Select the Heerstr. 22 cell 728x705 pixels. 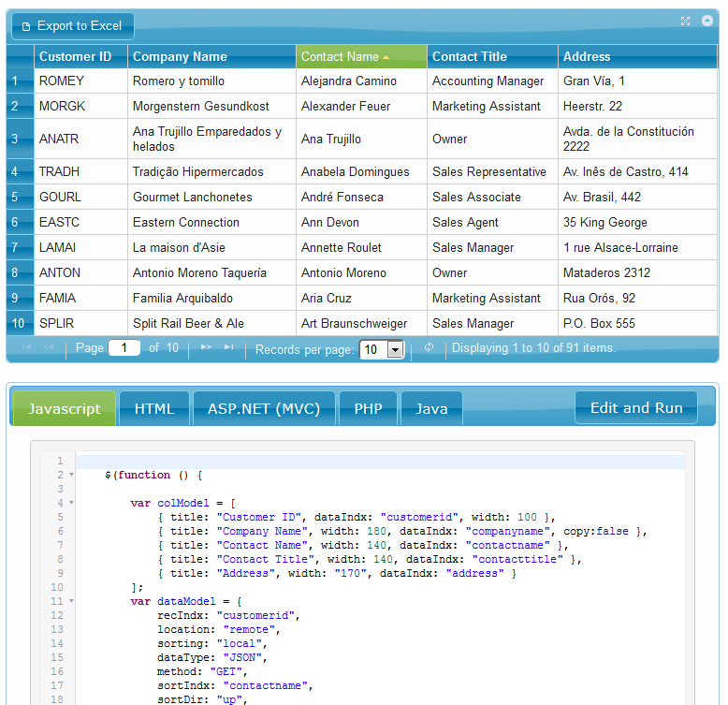pos(638,106)
